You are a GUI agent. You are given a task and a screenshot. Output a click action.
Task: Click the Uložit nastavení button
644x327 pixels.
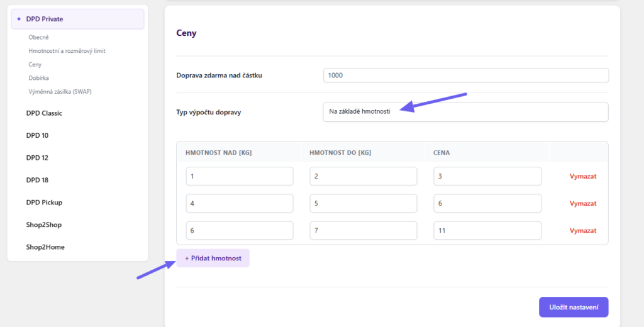click(x=574, y=308)
